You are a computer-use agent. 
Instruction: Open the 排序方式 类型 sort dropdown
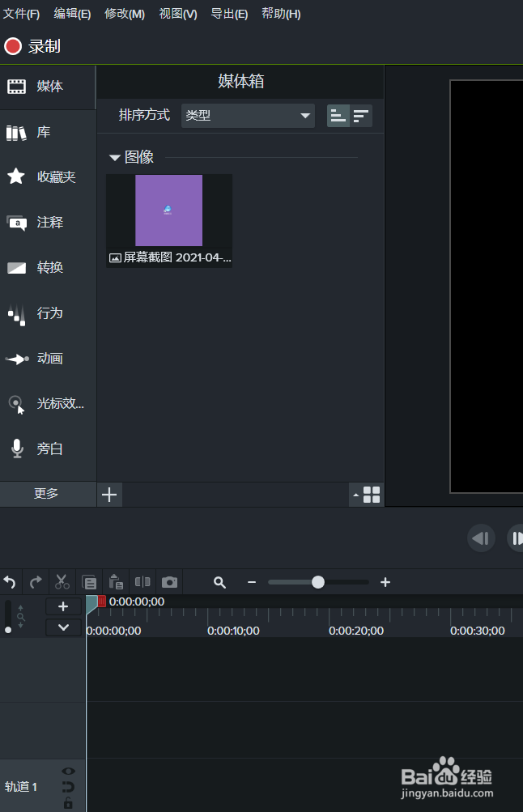(x=248, y=116)
